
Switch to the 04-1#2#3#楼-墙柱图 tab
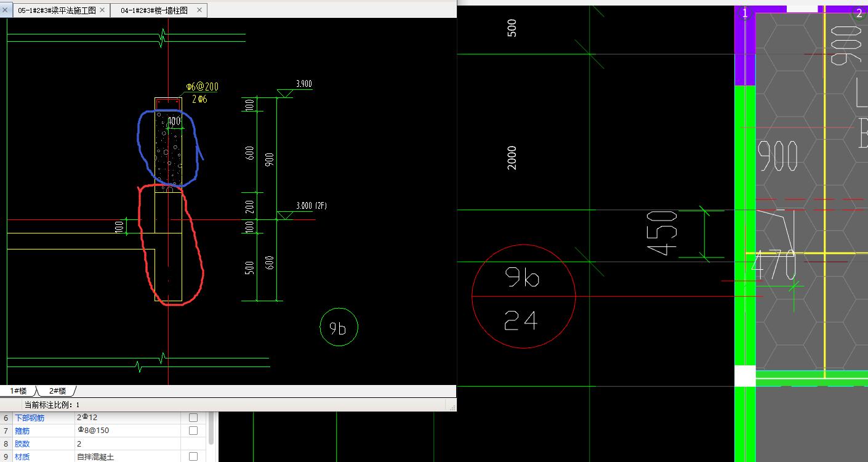[155, 10]
